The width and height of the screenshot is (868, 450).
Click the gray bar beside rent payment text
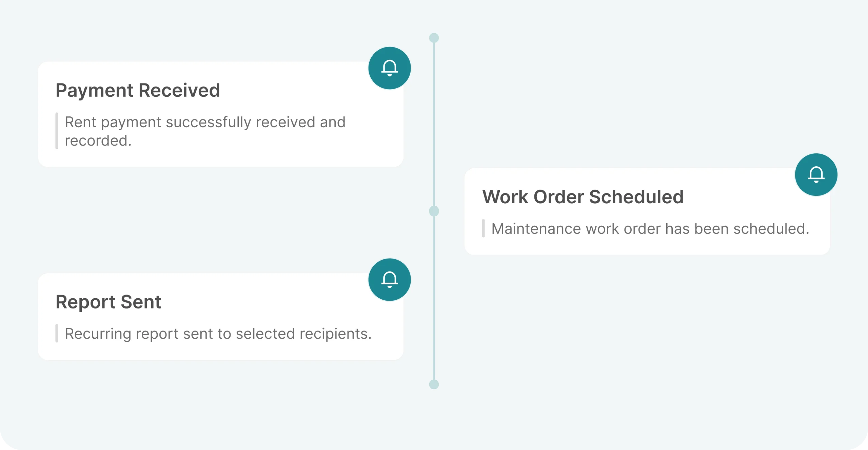pyautogui.click(x=57, y=131)
